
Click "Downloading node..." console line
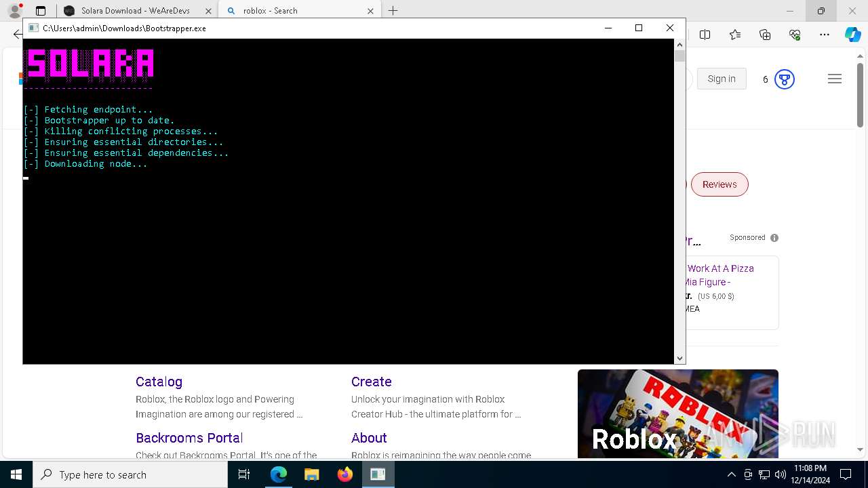85,164
